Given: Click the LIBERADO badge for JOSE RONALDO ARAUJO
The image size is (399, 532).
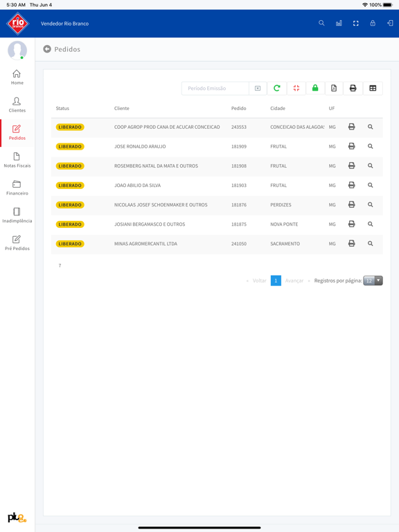Looking at the screenshot, I should [x=70, y=147].
